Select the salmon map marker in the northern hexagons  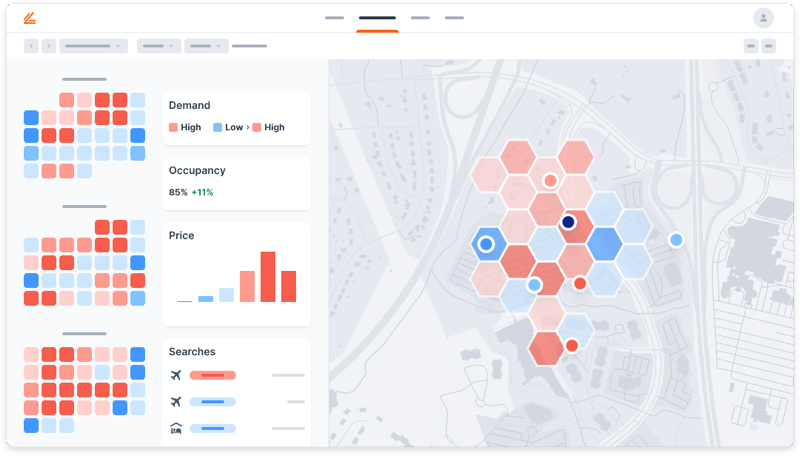click(550, 181)
